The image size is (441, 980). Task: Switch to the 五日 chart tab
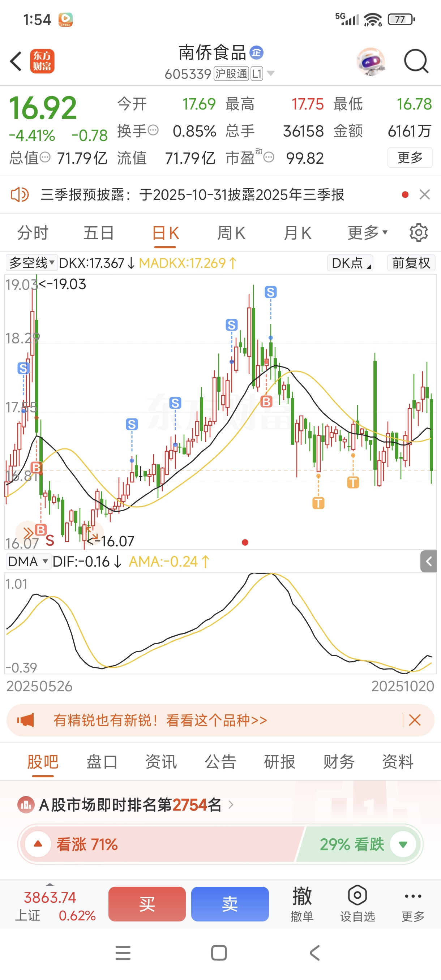(99, 233)
